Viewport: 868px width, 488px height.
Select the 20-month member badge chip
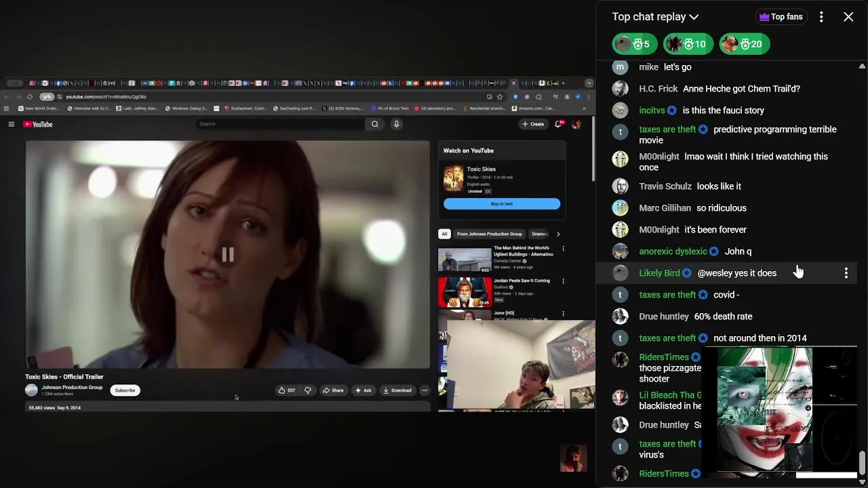744,44
